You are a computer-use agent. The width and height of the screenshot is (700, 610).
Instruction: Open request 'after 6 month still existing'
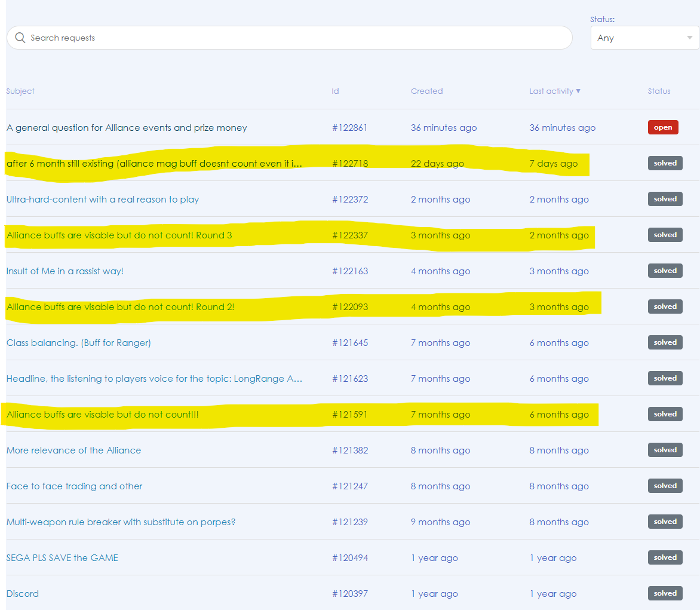click(x=154, y=164)
